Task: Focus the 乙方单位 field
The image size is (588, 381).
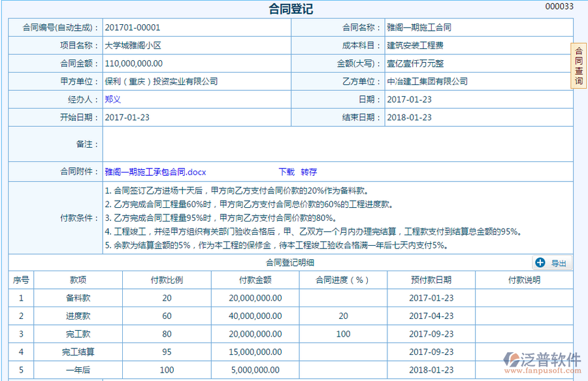Action: click(477, 82)
